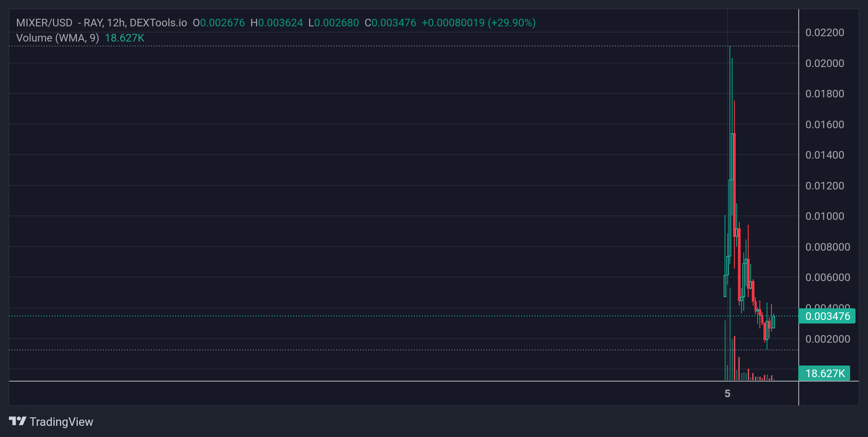Click the 0.01400 price axis label
The height and width of the screenshot is (437, 868).
pos(825,155)
